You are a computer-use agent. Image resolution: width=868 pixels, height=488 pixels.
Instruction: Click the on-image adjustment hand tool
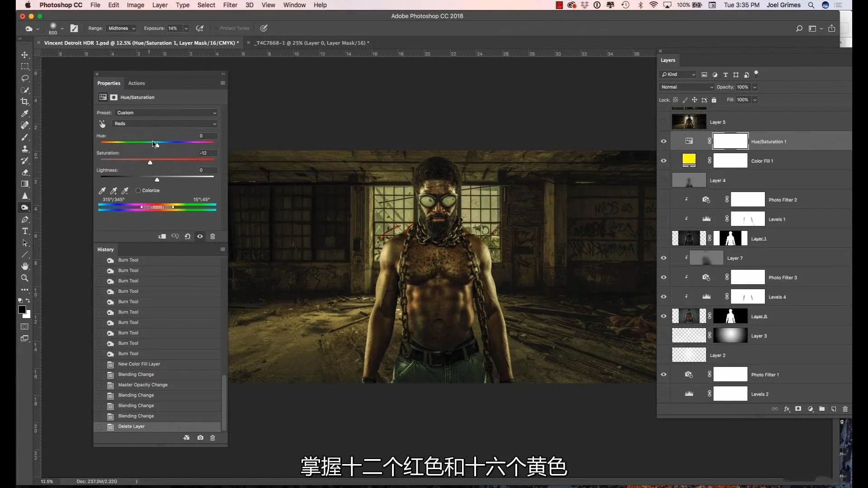point(102,124)
